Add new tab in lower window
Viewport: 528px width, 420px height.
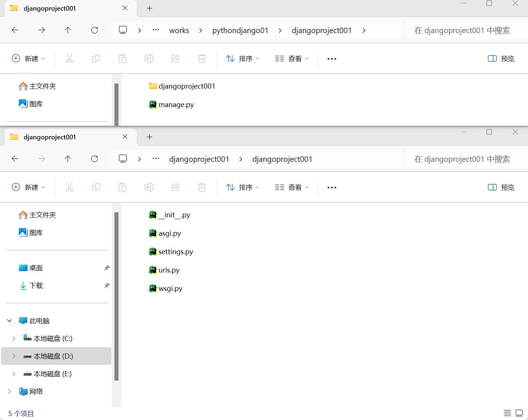tap(149, 137)
